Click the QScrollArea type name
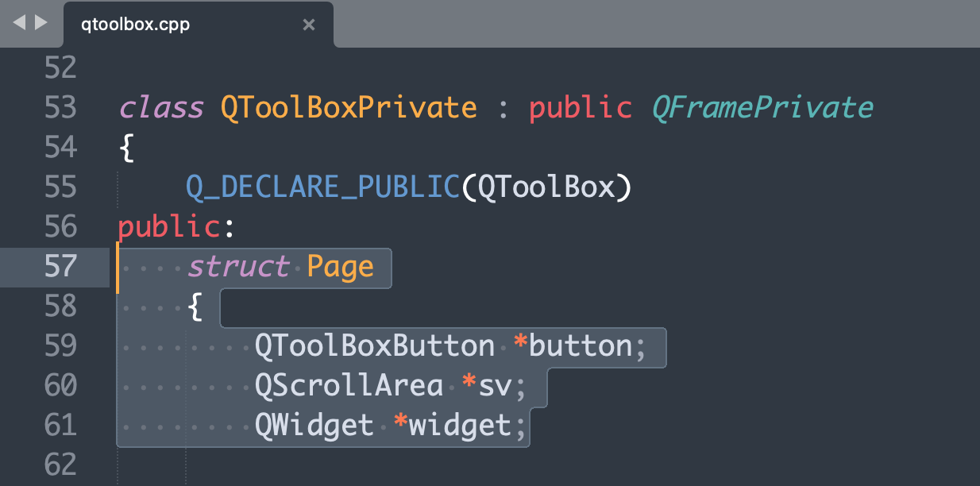This screenshot has height=486, width=980. click(349, 385)
